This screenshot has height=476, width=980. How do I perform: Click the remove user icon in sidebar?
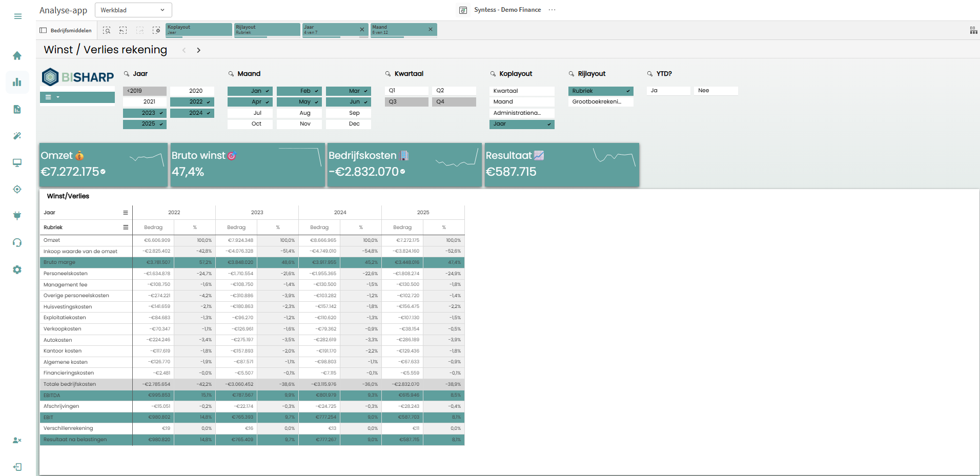tap(17, 440)
